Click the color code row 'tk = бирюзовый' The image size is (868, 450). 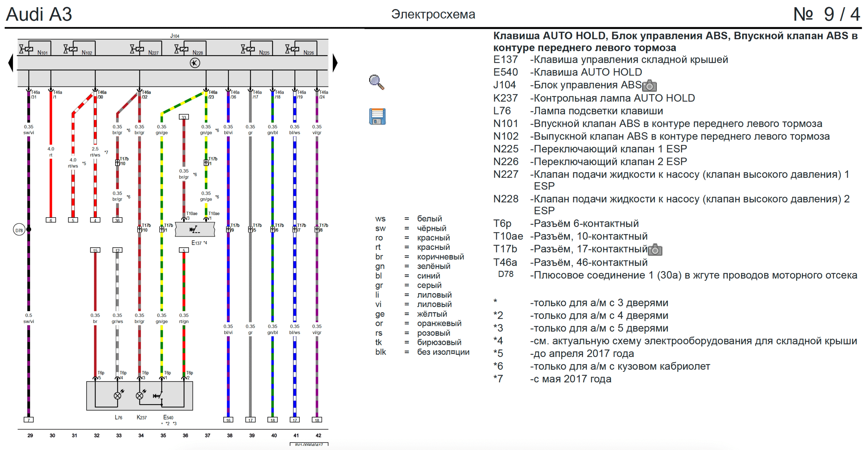click(x=418, y=342)
